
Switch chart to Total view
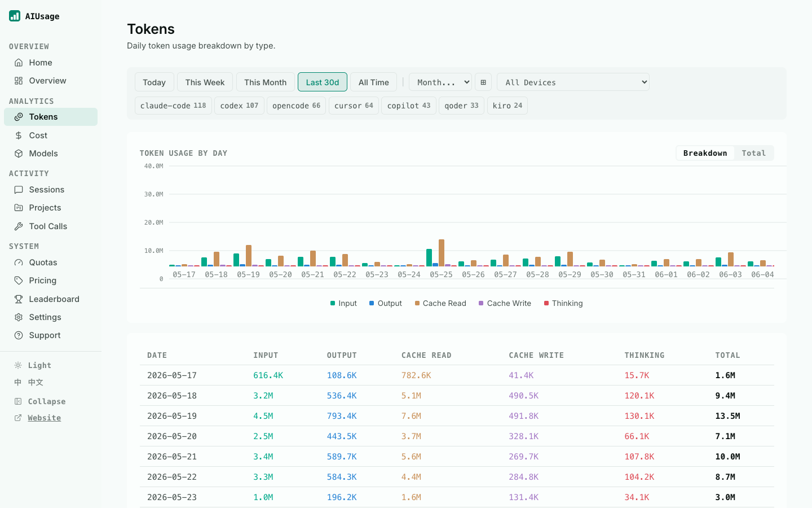coord(754,153)
